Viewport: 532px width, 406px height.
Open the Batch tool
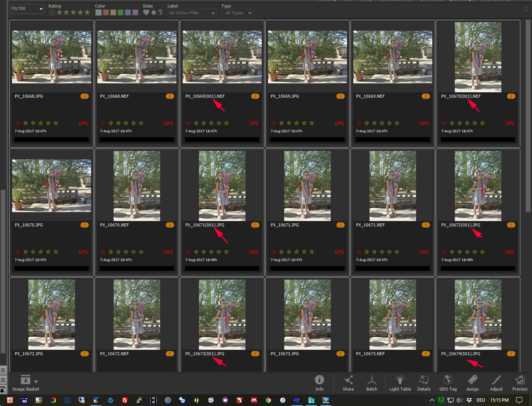click(x=371, y=383)
